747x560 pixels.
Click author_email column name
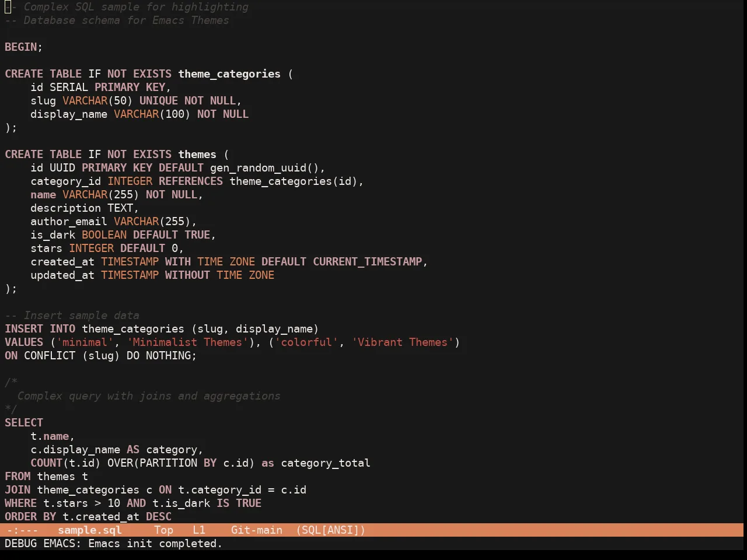click(69, 222)
